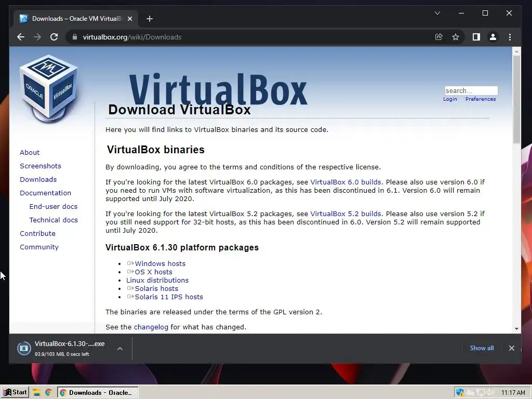
Task: Select the Downloads – Oracle VM VirtualBox tab
Action: 76,19
